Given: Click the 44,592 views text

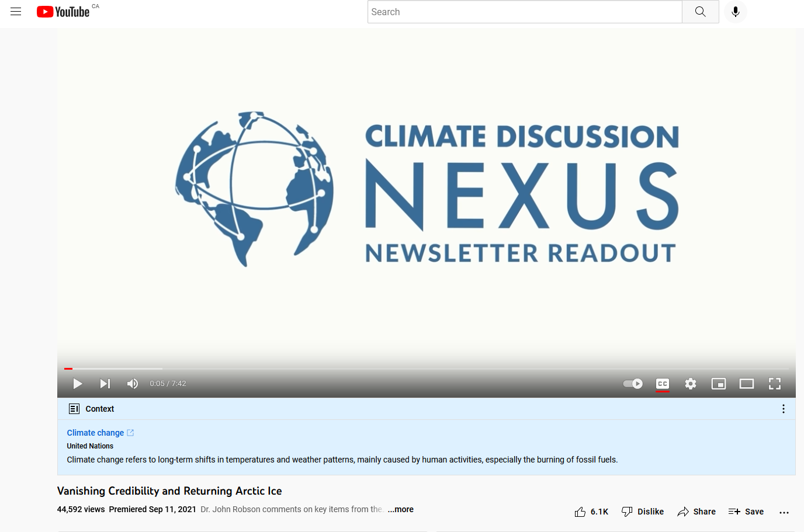Looking at the screenshot, I should pyautogui.click(x=81, y=509).
